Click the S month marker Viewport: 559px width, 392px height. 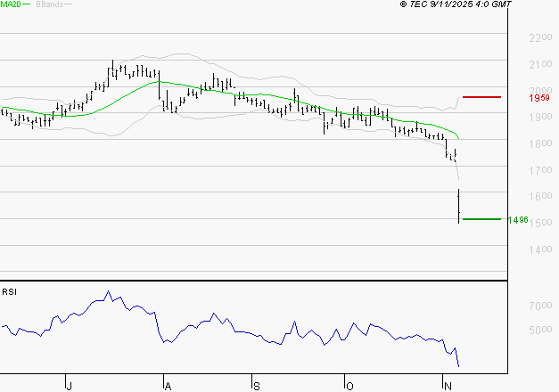[x=257, y=386]
